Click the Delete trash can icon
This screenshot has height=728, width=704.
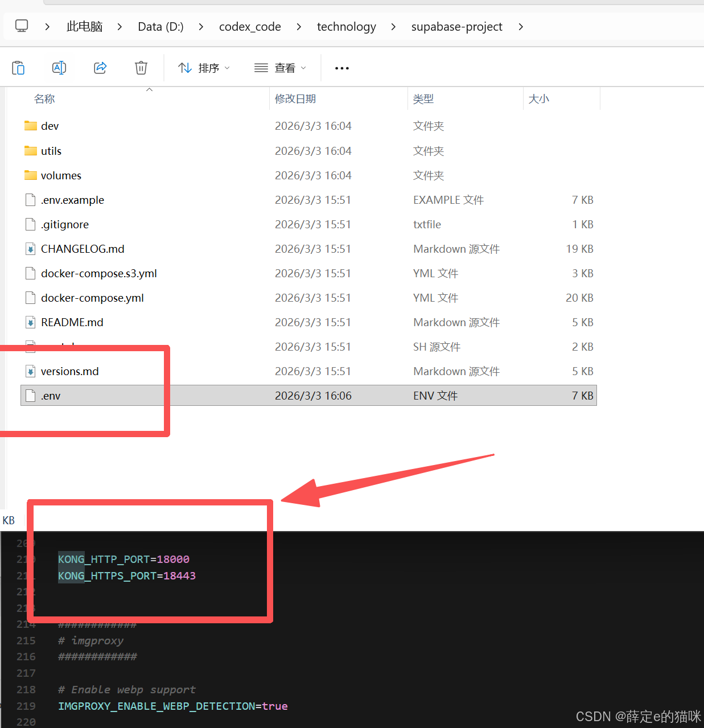[141, 68]
